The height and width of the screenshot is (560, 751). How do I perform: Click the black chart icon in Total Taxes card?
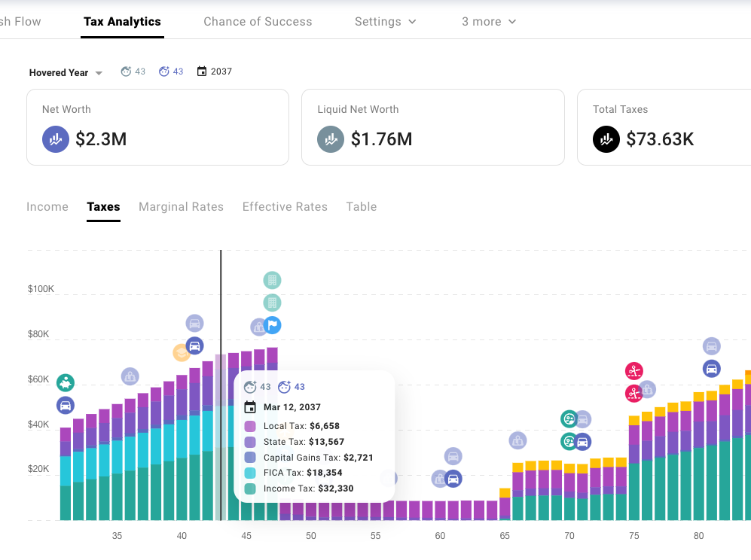point(606,139)
